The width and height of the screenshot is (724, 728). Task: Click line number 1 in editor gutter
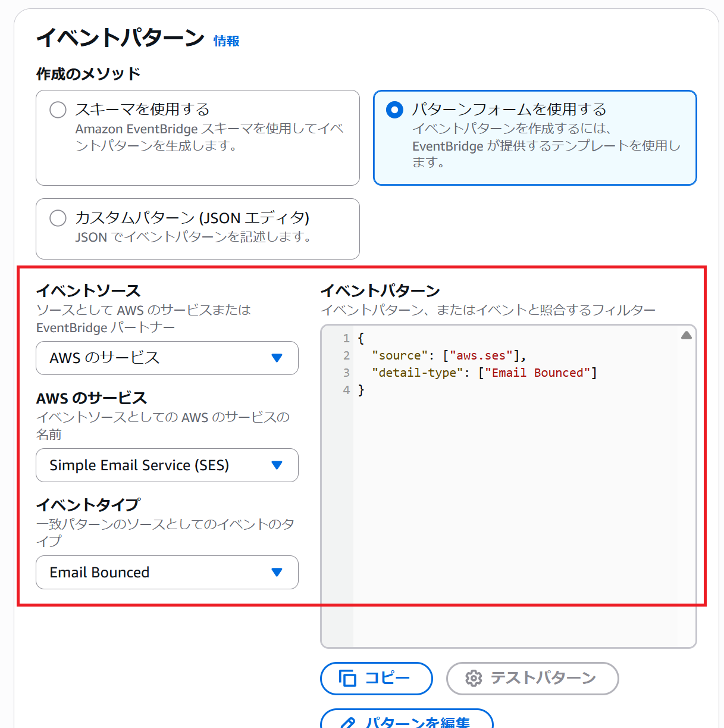[x=346, y=338]
